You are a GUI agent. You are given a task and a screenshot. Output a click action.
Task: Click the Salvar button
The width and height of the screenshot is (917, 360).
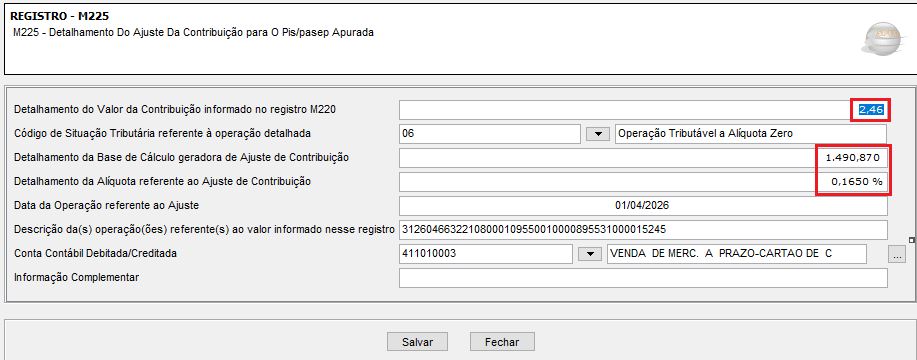click(x=418, y=341)
